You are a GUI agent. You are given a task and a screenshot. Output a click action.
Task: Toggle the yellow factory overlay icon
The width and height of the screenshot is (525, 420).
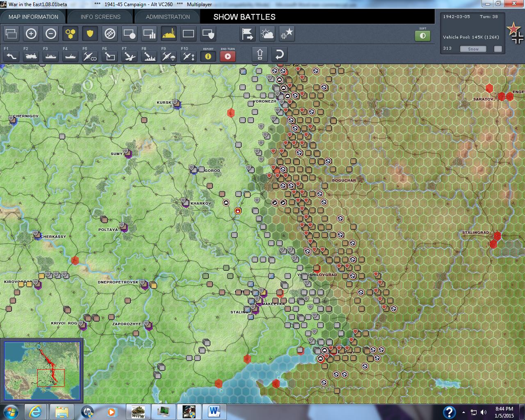[169, 34]
